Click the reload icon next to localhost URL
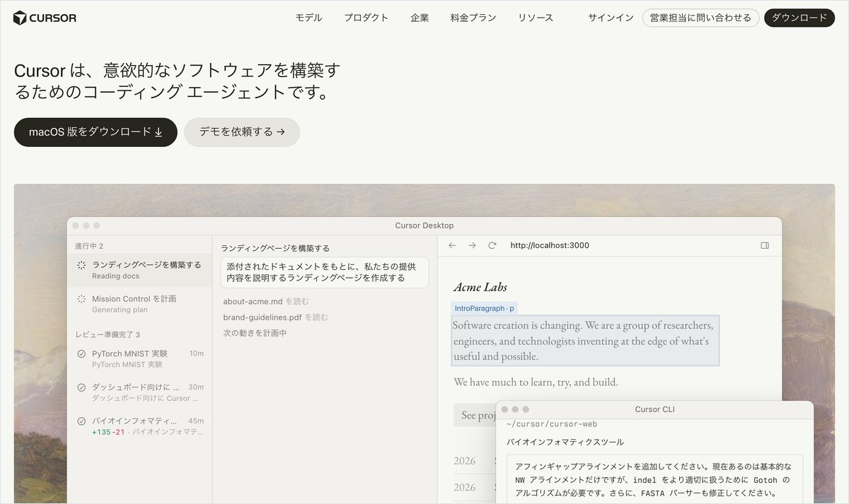Image resolution: width=849 pixels, height=504 pixels. [x=492, y=245]
